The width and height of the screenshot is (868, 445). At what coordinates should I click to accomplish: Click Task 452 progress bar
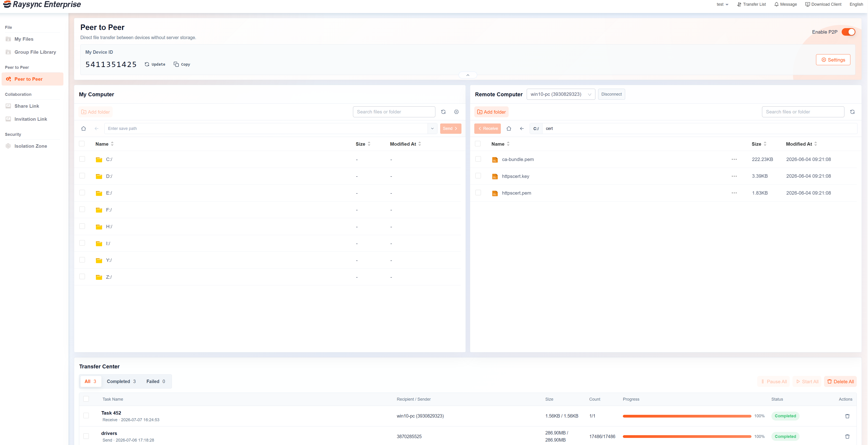(687, 416)
